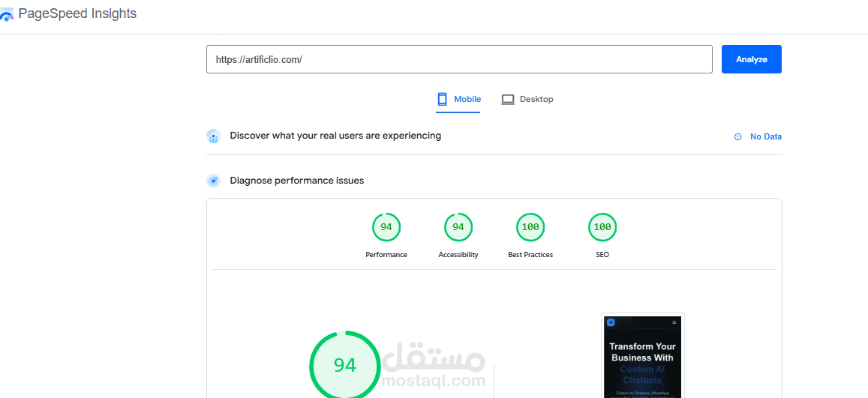The width and height of the screenshot is (868, 398).
Task: Switch to the Desktop tab
Action: pos(527,100)
